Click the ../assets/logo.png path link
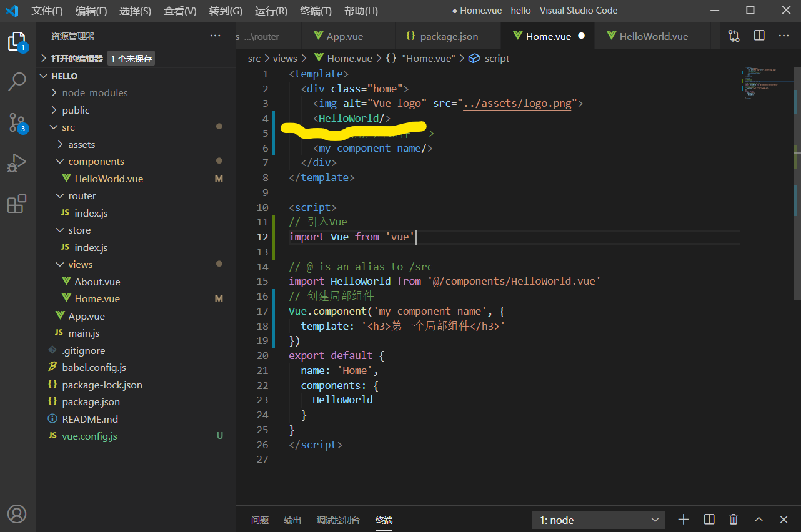The height and width of the screenshot is (532, 801). pyautogui.click(x=517, y=103)
